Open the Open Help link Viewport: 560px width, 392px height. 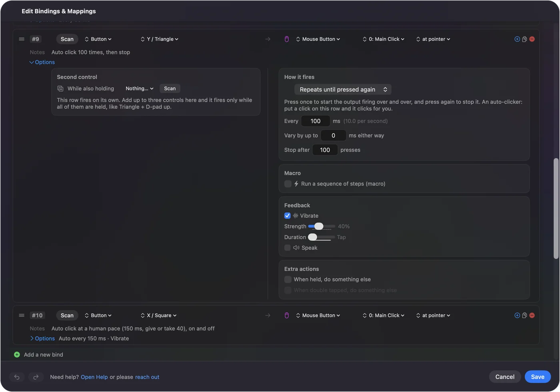pos(94,377)
